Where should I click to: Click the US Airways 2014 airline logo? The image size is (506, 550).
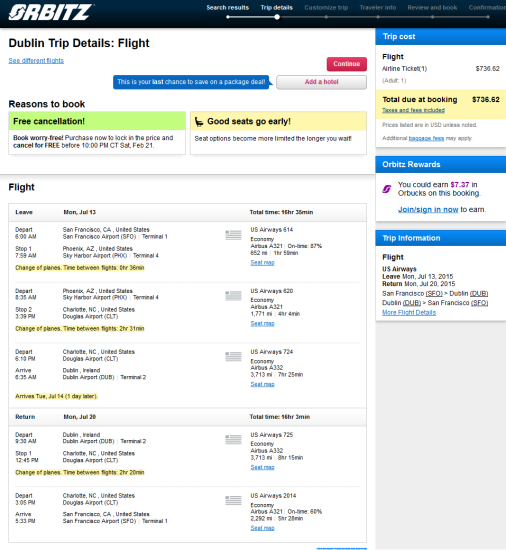click(233, 500)
